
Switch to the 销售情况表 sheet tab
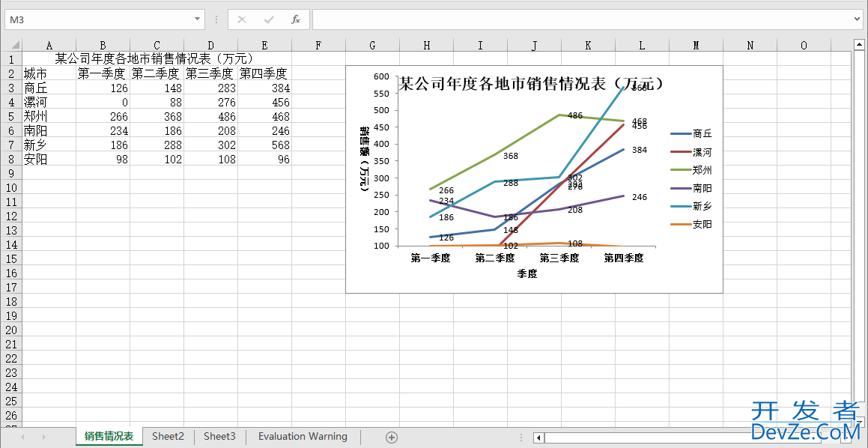coord(109,436)
